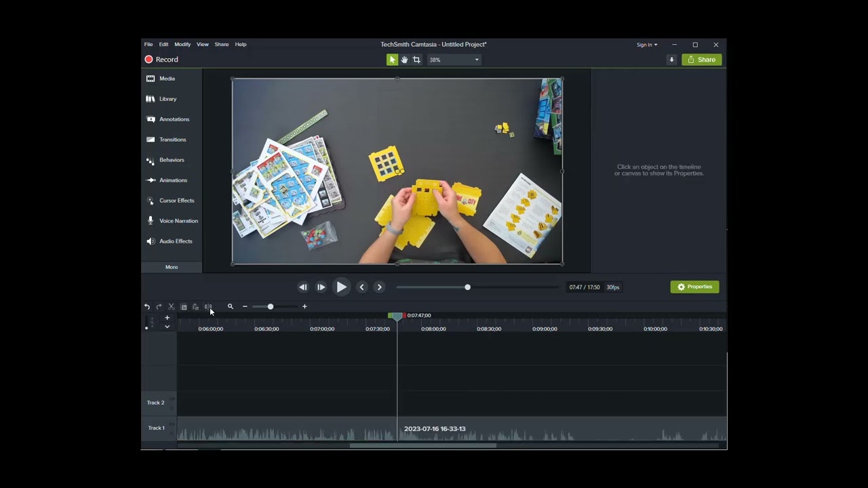This screenshot has height=488, width=868.
Task: Redo the last timeline action
Action: click(159, 307)
